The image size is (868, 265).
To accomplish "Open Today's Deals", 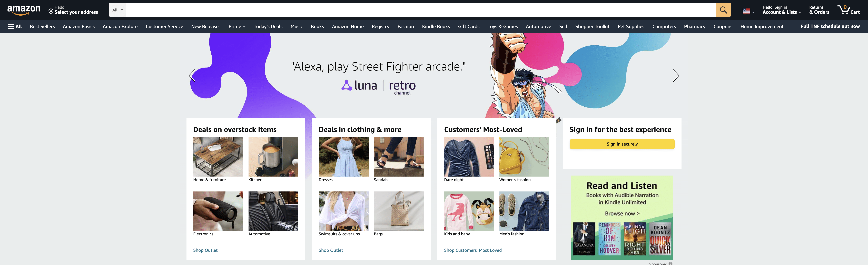I will [x=268, y=27].
